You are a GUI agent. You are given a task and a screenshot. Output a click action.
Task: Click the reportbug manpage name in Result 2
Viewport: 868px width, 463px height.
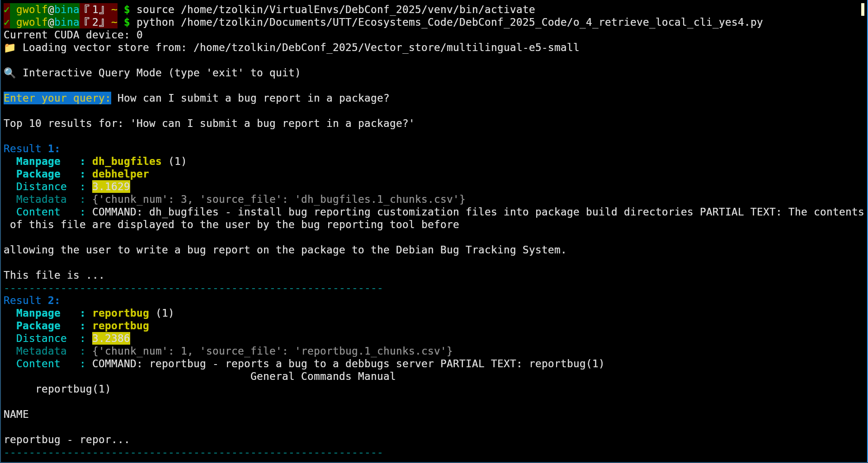pos(121,313)
